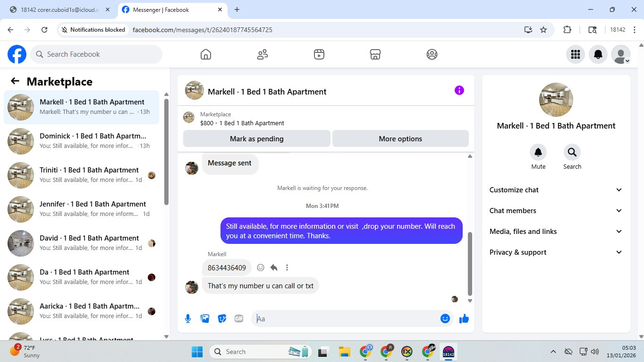The image size is (644, 362).
Task: Open browser Extensions puzzle icon
Action: 567,30
